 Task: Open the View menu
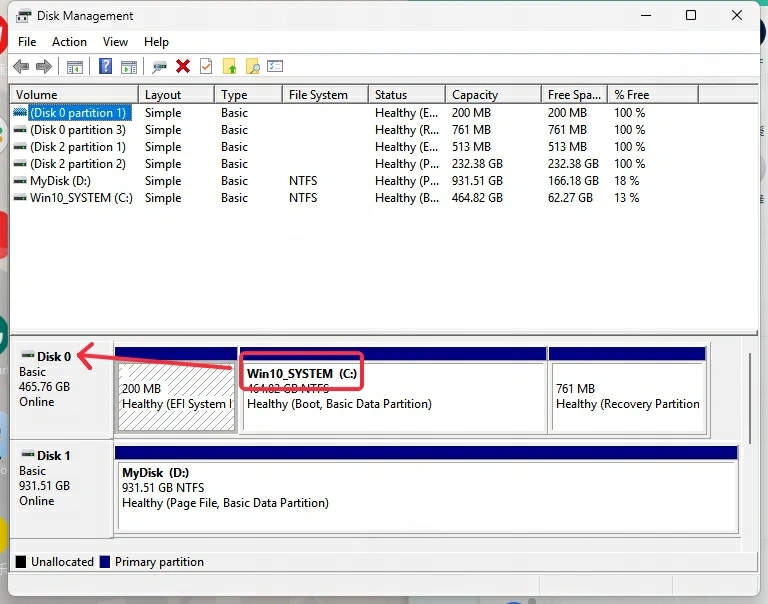(x=115, y=42)
